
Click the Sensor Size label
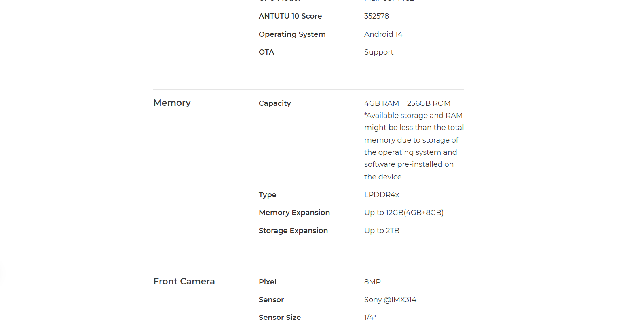pos(280,317)
